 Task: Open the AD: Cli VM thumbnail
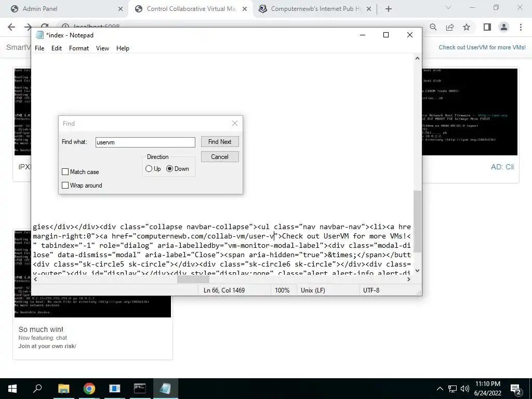tap(470, 112)
